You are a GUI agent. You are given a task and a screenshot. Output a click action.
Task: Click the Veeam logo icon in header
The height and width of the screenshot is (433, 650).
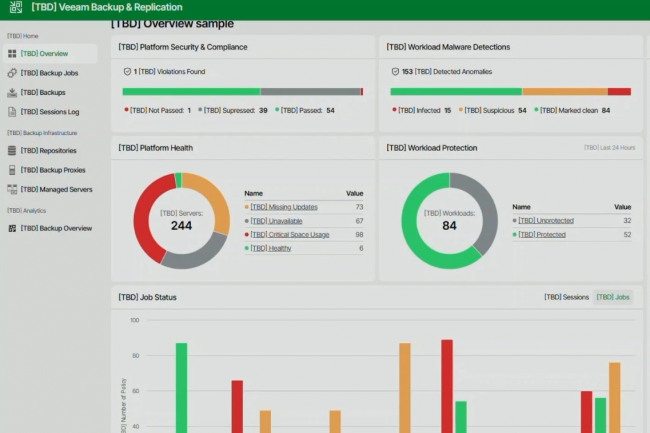pyautogui.click(x=13, y=8)
